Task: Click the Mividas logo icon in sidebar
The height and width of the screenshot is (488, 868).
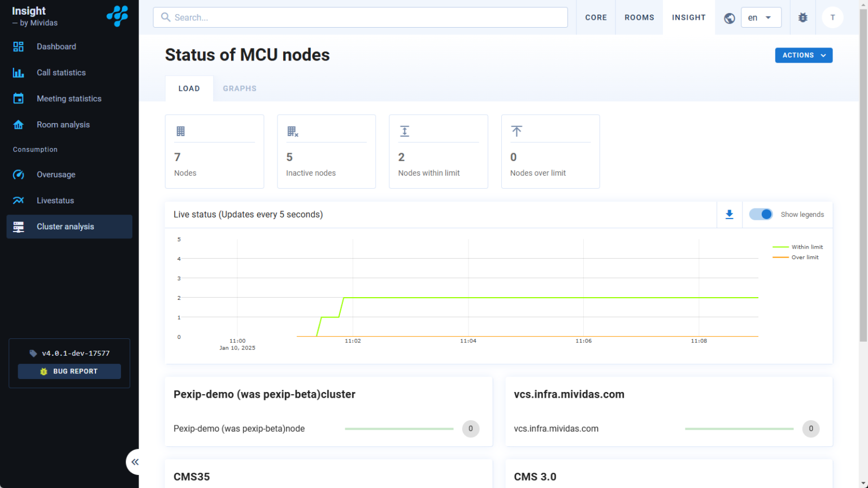Action: pos(118,16)
